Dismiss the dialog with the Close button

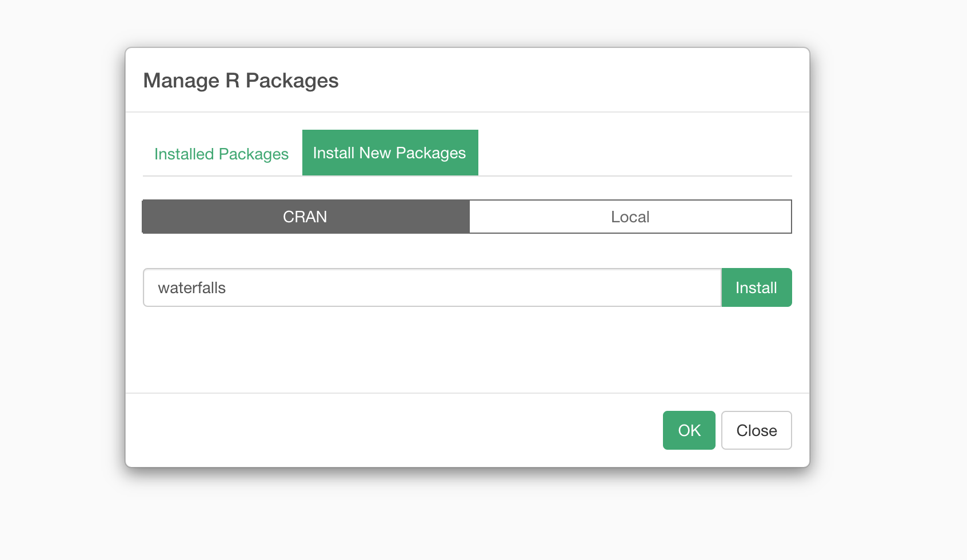757,430
